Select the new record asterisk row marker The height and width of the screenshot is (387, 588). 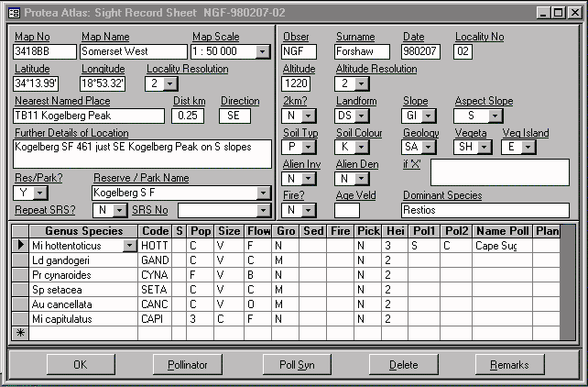19,333
